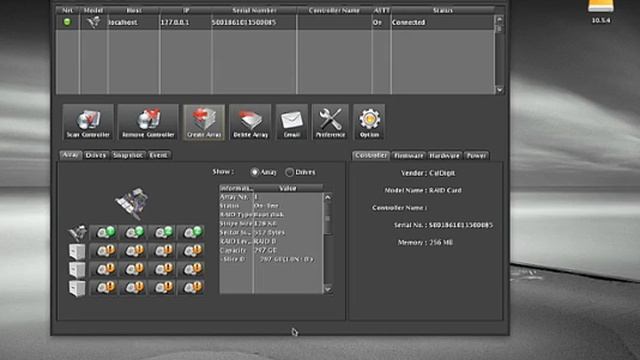Click the RAID card Model icon in the localhost row
The image size is (640, 360).
pyautogui.click(x=93, y=22)
